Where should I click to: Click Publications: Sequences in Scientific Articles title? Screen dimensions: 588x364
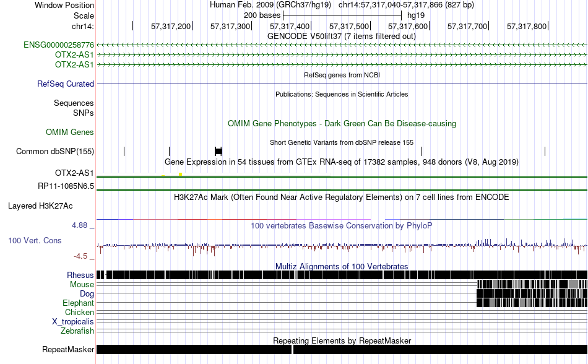click(342, 95)
